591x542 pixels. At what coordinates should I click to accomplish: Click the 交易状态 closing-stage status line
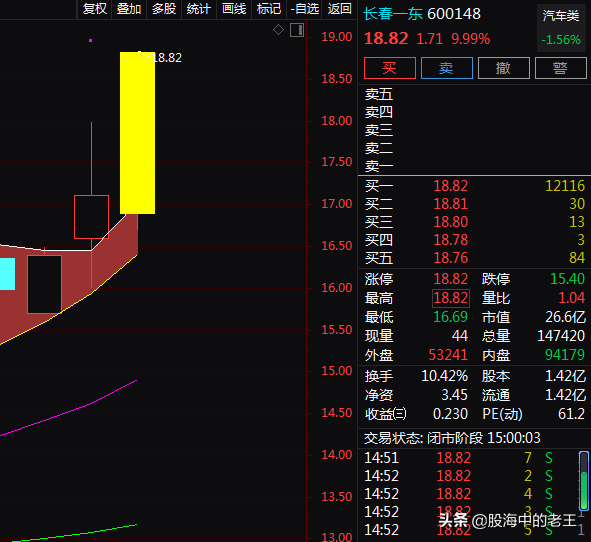[452, 438]
